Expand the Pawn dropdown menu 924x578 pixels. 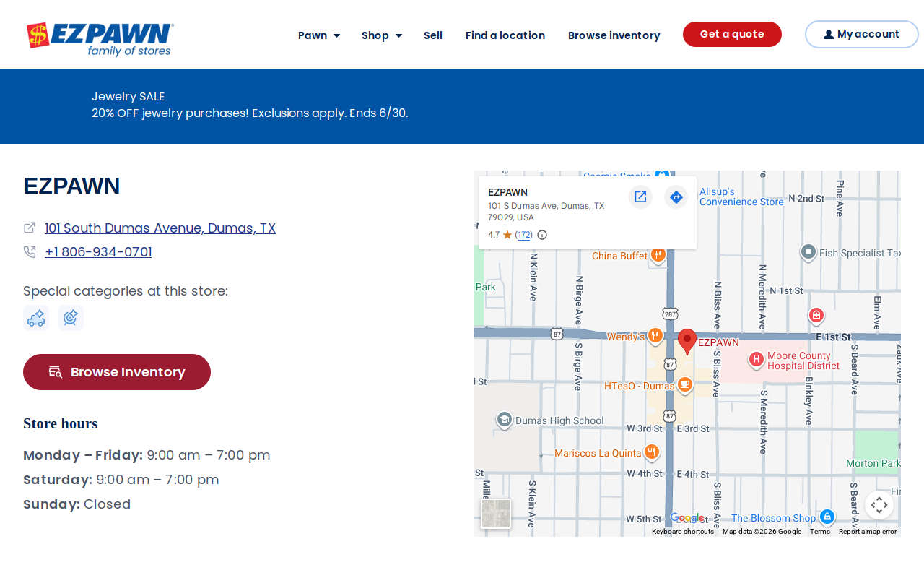tap(319, 35)
